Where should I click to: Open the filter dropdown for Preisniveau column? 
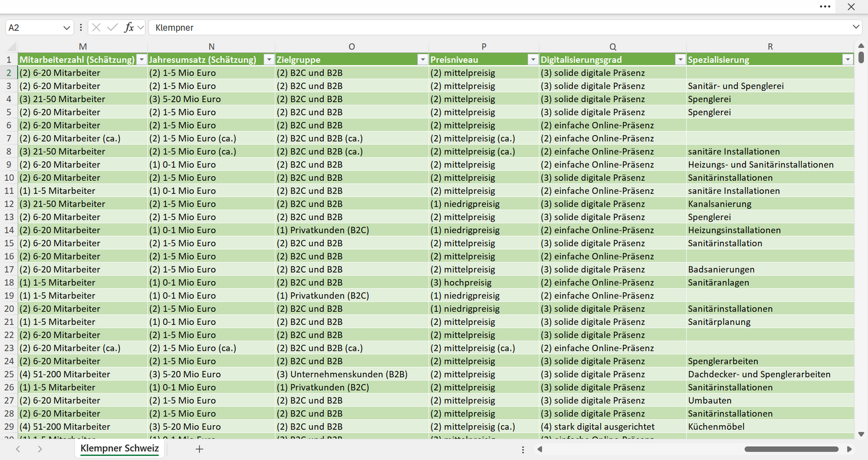533,59
